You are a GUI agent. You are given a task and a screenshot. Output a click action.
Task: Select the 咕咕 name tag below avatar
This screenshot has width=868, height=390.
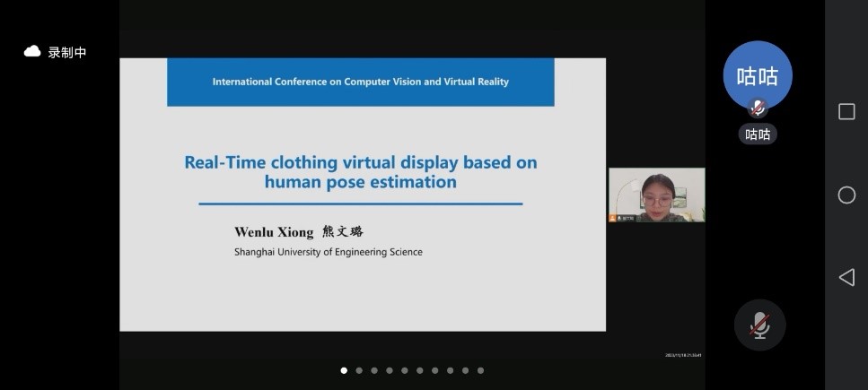758,134
